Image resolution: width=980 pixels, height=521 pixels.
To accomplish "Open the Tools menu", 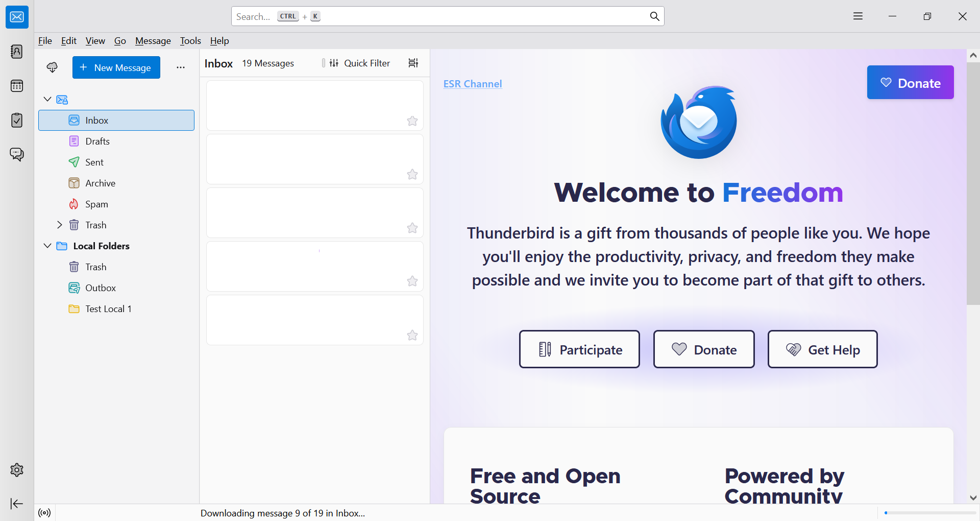I will [x=190, y=40].
